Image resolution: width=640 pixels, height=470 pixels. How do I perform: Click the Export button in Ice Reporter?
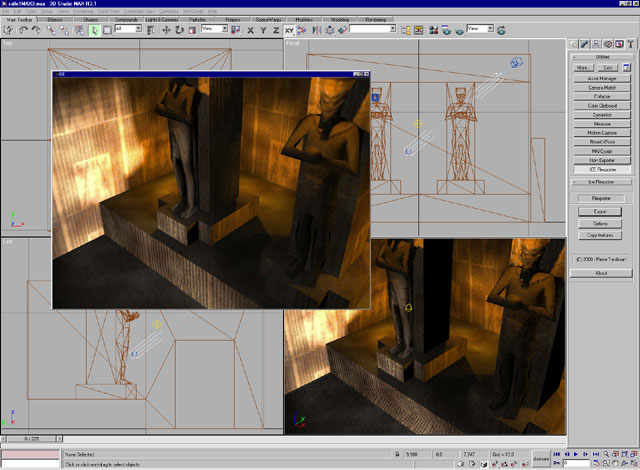coord(600,212)
